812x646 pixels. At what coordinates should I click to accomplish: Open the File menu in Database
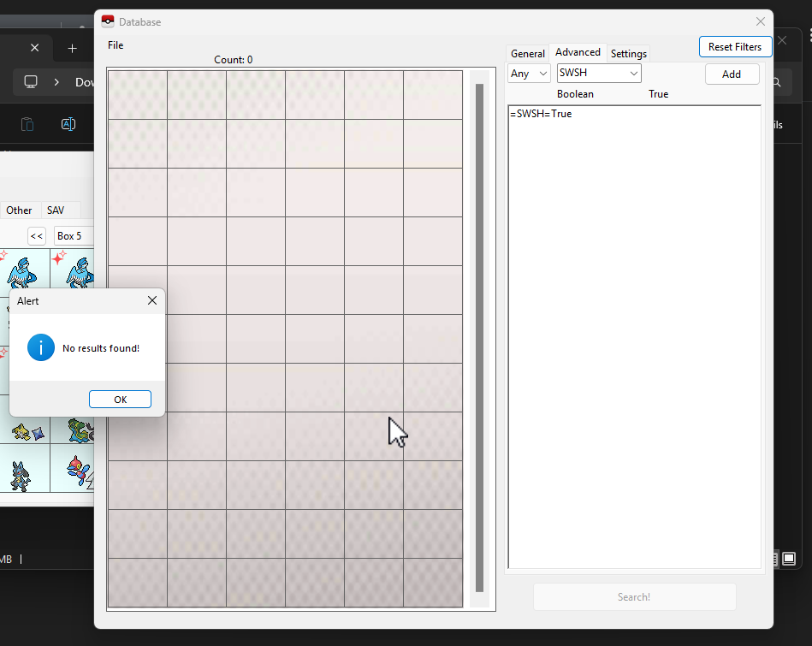pyautogui.click(x=116, y=45)
